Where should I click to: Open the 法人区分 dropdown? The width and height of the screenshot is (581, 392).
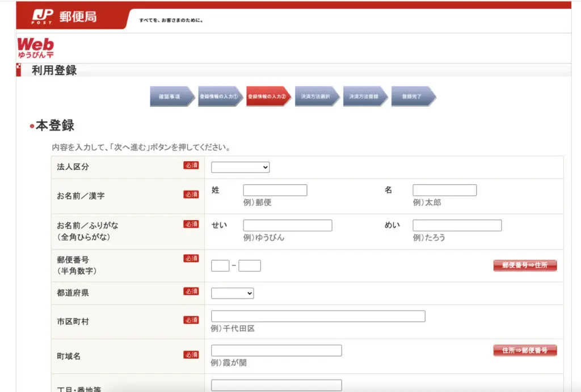pos(240,167)
